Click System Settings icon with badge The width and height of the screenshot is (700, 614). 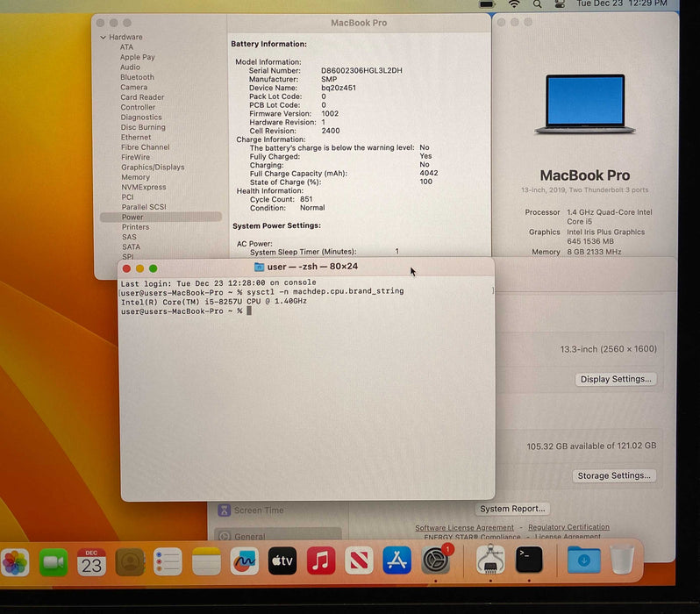point(436,560)
